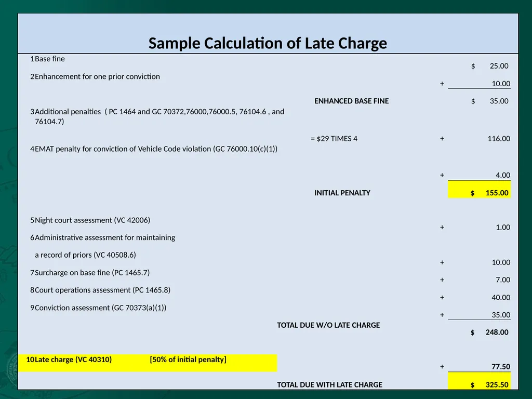Click the '= $29 TIMES 4' text
This screenshot has width=532, height=399.
pyautogui.click(x=334, y=138)
